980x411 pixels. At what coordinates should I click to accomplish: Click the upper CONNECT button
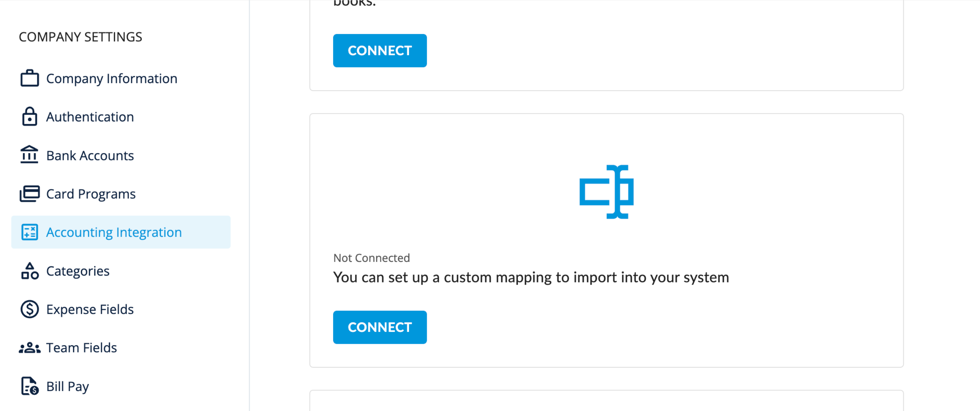380,51
